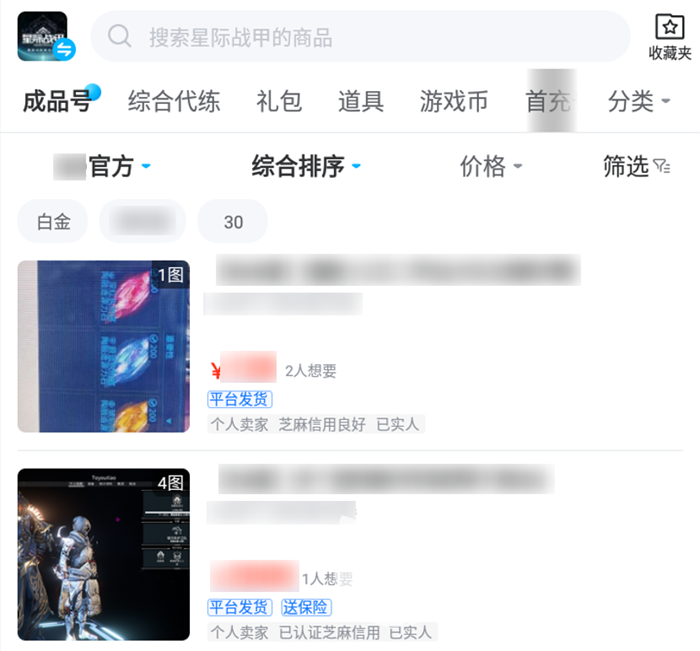This screenshot has height=651, width=700.
Task: Toggle the 30 filter chip
Action: (x=233, y=221)
